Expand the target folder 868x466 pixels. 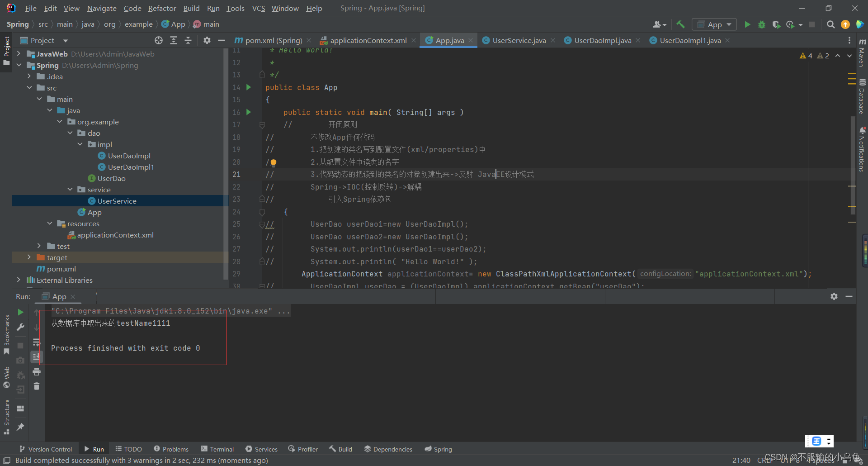pos(29,257)
